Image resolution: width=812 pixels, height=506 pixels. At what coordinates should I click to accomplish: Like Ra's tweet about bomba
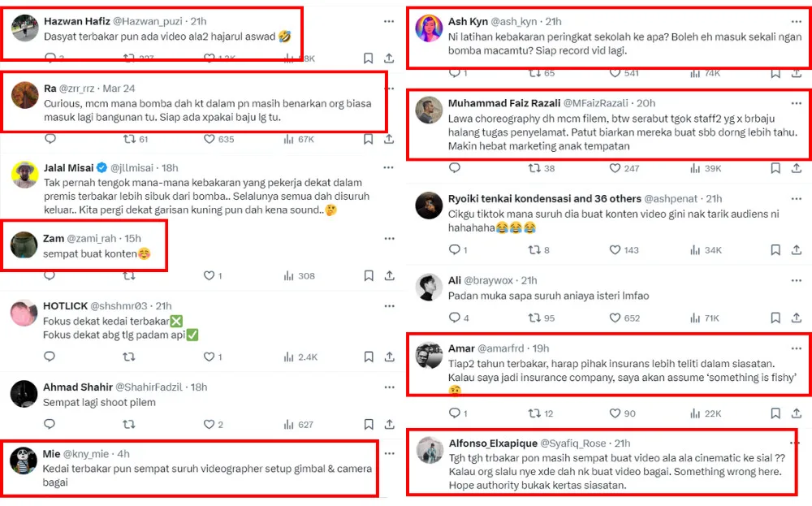[209, 139]
